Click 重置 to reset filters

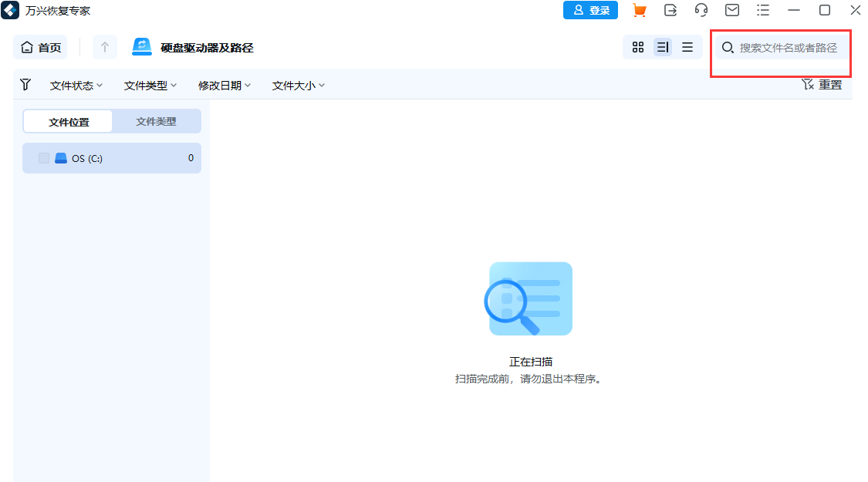(829, 84)
